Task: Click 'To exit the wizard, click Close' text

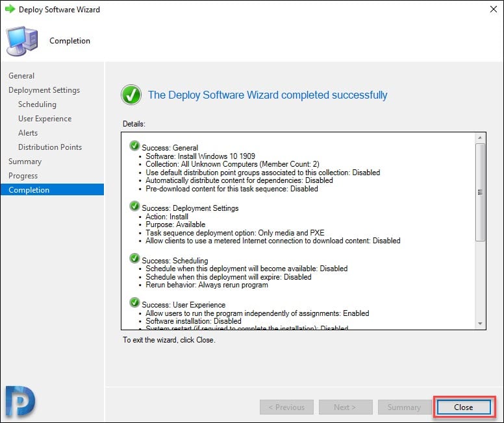Action: pyautogui.click(x=169, y=340)
